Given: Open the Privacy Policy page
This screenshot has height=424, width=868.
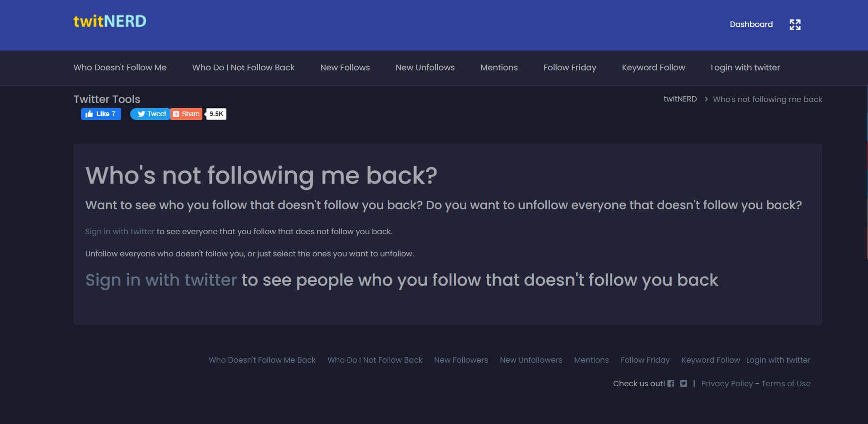Looking at the screenshot, I should point(726,383).
